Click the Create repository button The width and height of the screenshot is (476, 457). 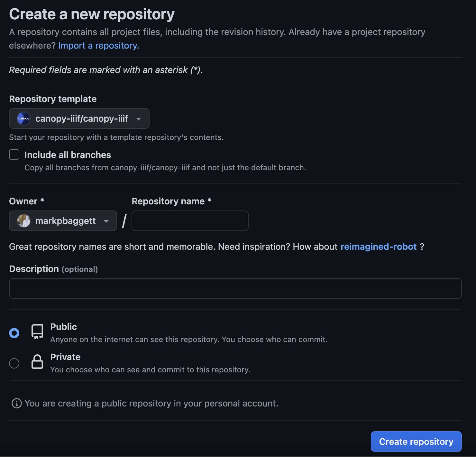pos(416,441)
